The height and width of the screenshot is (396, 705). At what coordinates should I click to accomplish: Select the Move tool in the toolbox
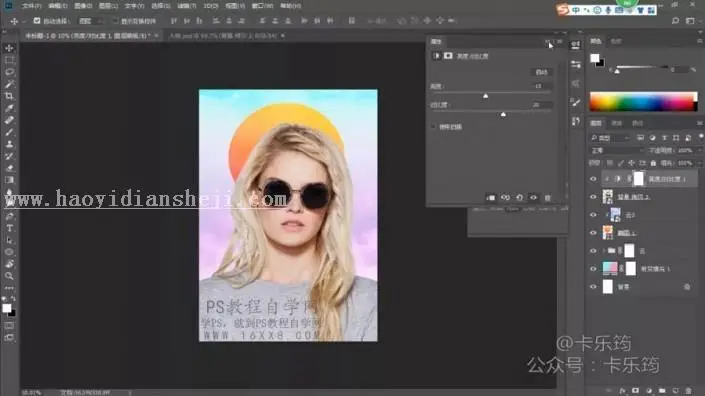pos(9,48)
